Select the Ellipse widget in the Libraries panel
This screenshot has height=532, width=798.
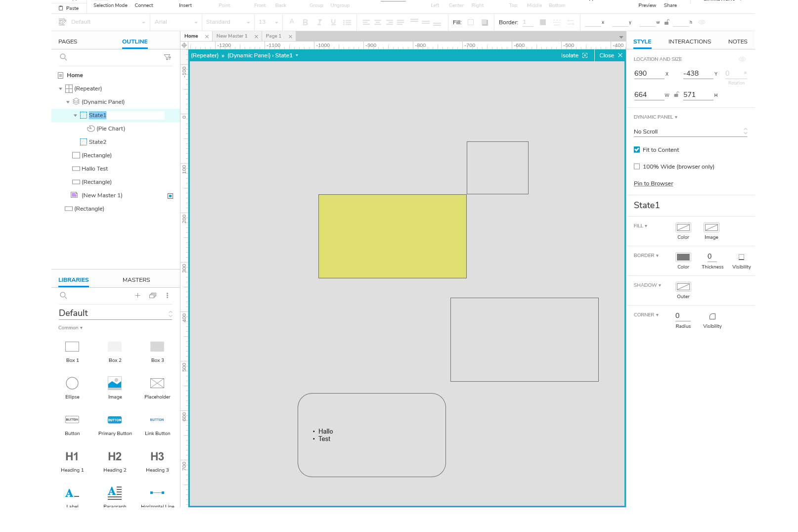coord(72,383)
